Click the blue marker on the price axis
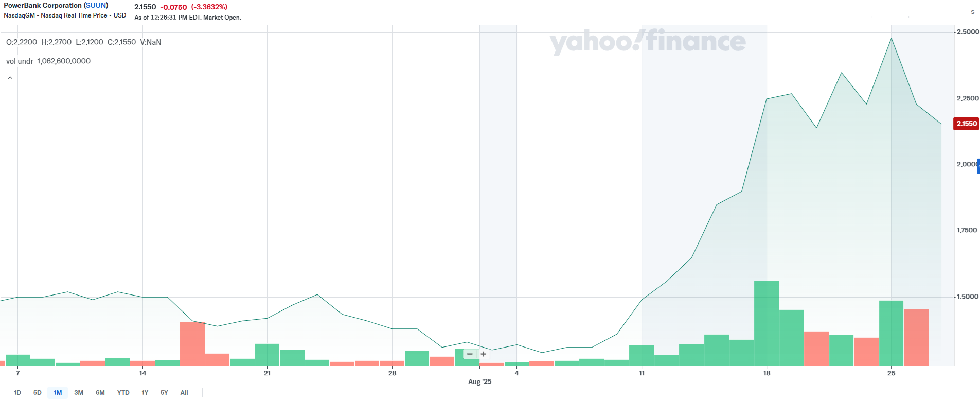Viewport: 980px width, 399px height. 978,166
